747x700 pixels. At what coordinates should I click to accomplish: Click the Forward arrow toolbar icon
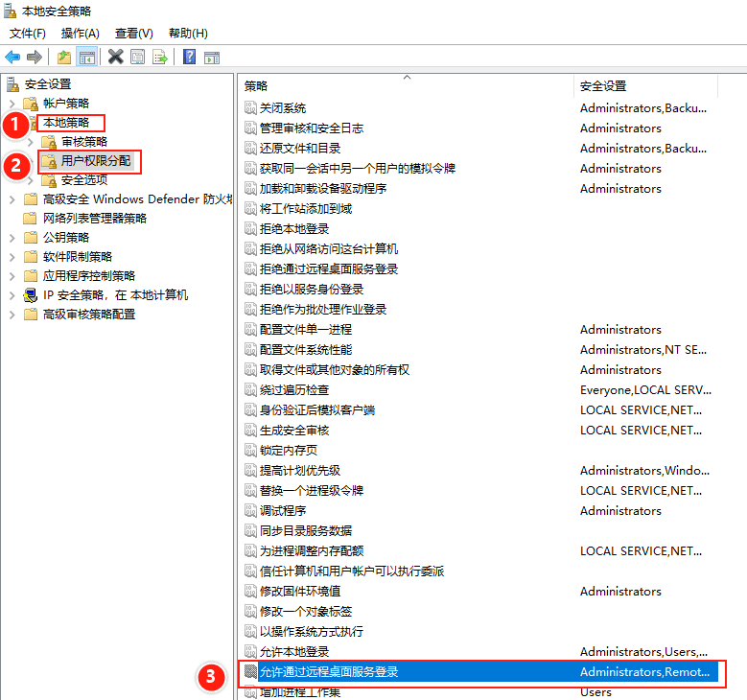pos(35,58)
